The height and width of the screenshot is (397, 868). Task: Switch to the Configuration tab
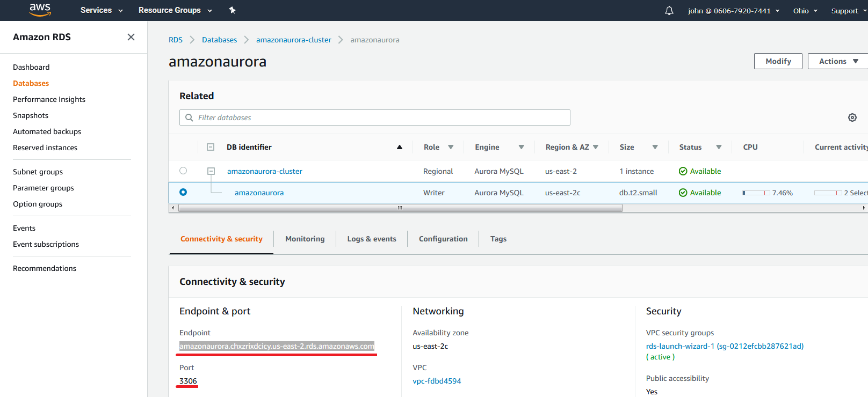443,239
